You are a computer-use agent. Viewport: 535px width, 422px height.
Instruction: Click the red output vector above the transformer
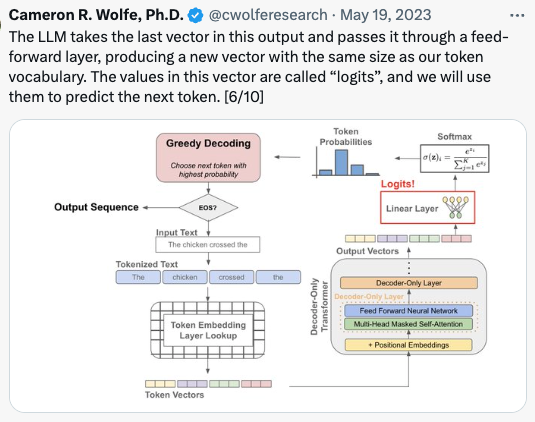pyautogui.click(x=457, y=238)
